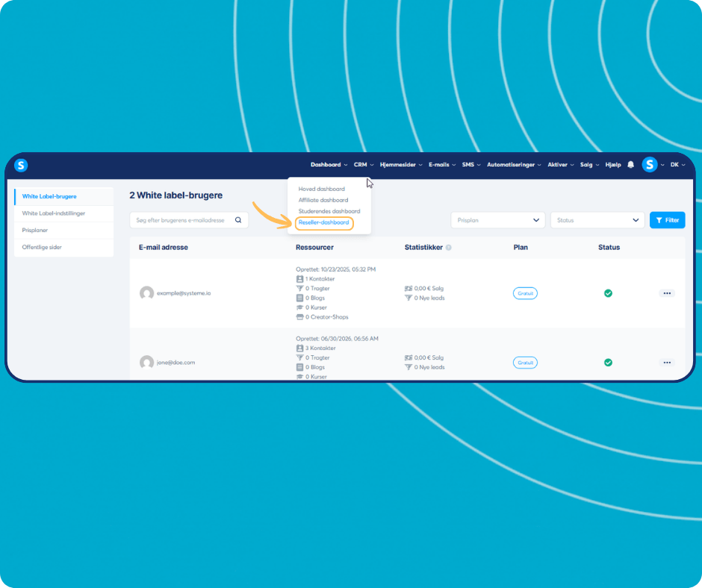Click the E-mail adresse column header
This screenshot has width=702, height=588.
pyautogui.click(x=164, y=248)
